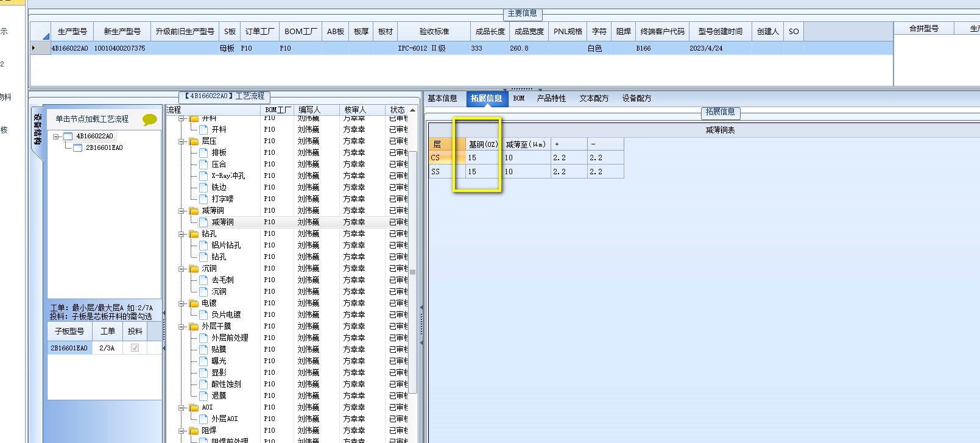Click the vertical 设备结构 side tab

pos(37,131)
